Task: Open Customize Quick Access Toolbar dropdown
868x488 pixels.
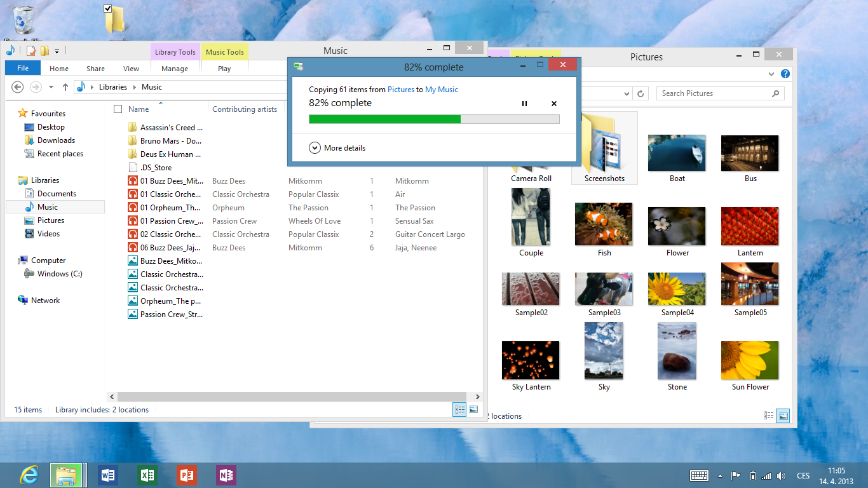Action: click(x=57, y=51)
